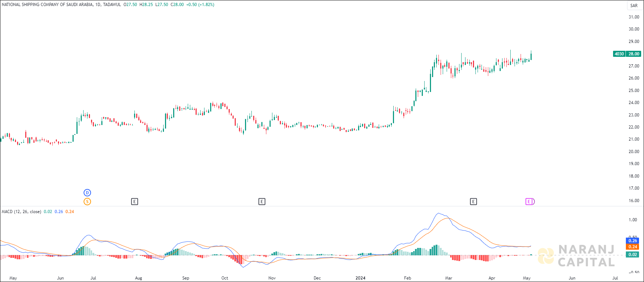This screenshot has height=282, width=644.
Task: Click the C28.00 close value in header
Action: 177,5
